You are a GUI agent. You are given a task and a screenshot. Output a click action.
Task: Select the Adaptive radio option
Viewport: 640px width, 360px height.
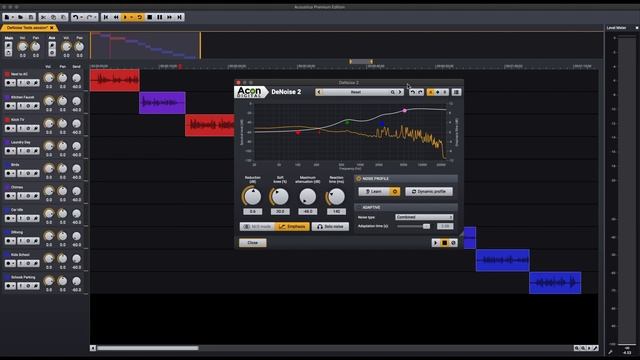click(x=358, y=207)
